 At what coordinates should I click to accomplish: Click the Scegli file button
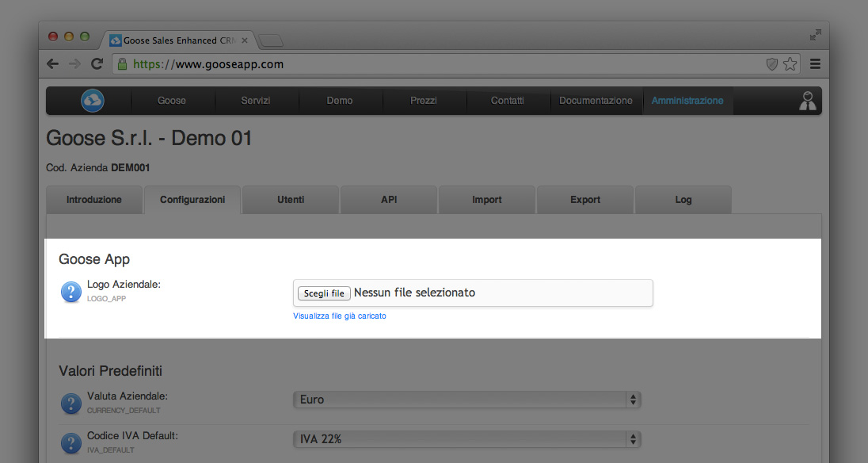(324, 293)
